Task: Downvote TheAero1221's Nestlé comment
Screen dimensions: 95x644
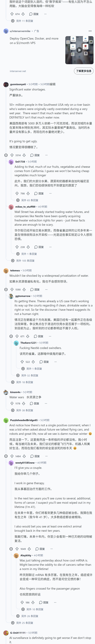Action: pos(33,362)
